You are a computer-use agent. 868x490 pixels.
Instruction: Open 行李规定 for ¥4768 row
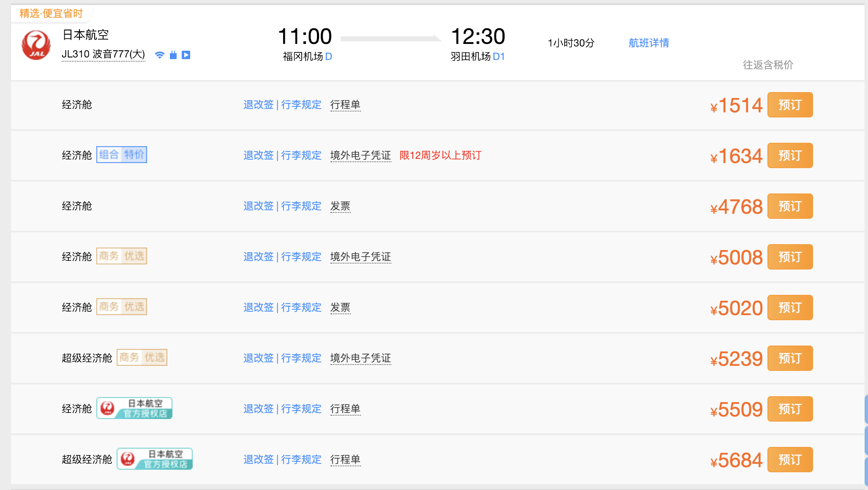click(x=301, y=206)
